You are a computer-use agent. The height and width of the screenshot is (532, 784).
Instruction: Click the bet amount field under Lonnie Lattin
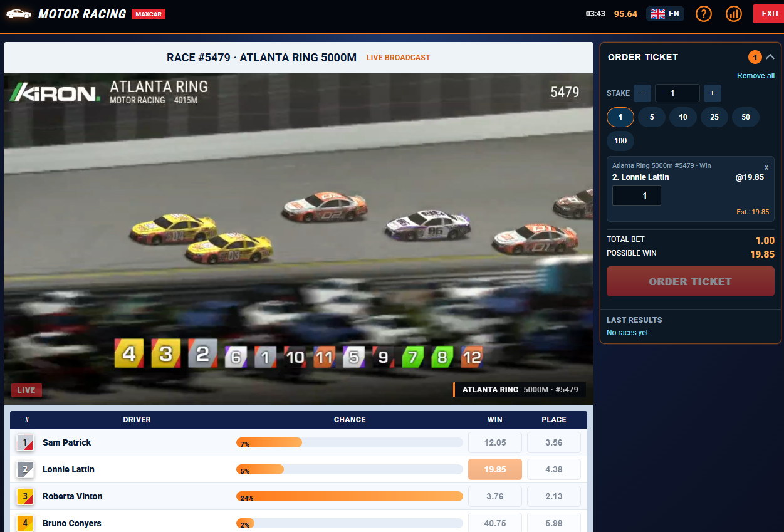pyautogui.click(x=637, y=196)
